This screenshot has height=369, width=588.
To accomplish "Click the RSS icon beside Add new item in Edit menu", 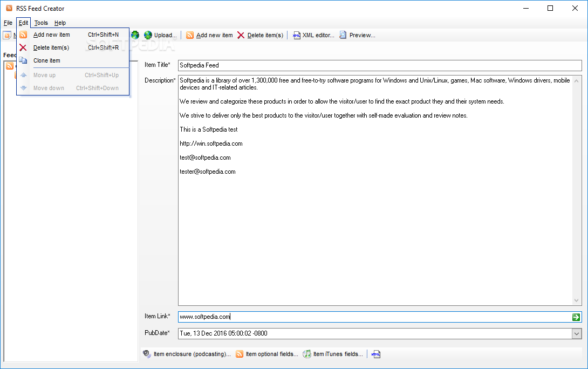I will (x=23, y=35).
